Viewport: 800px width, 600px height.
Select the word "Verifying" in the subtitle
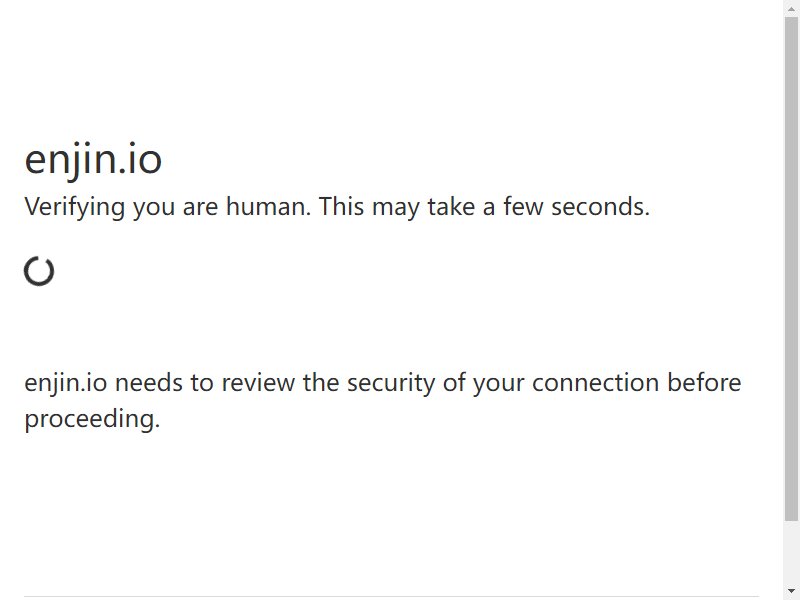(74, 208)
